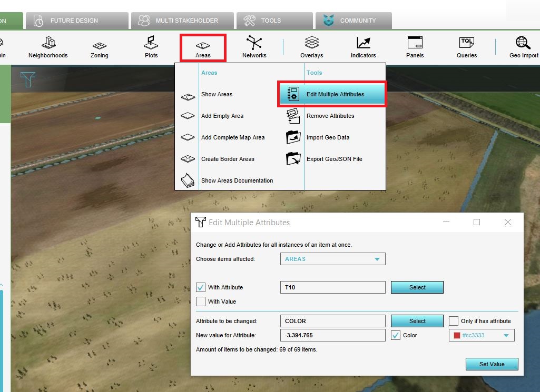The height and width of the screenshot is (392, 540).
Task: Open the Areas toolbar dropdown menu
Action: (x=203, y=47)
